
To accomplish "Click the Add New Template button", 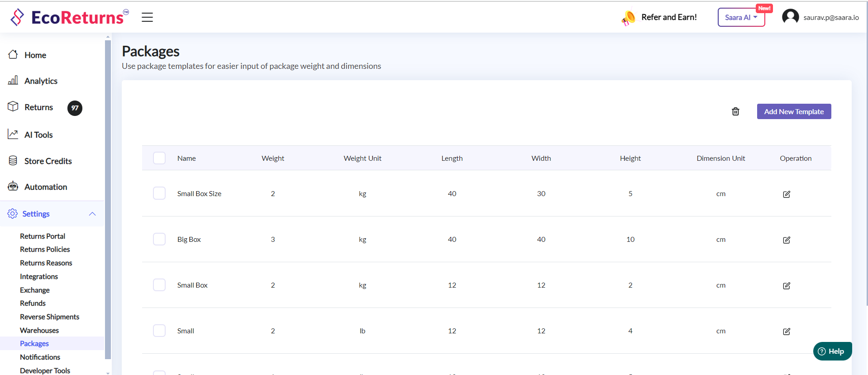I will 793,111.
